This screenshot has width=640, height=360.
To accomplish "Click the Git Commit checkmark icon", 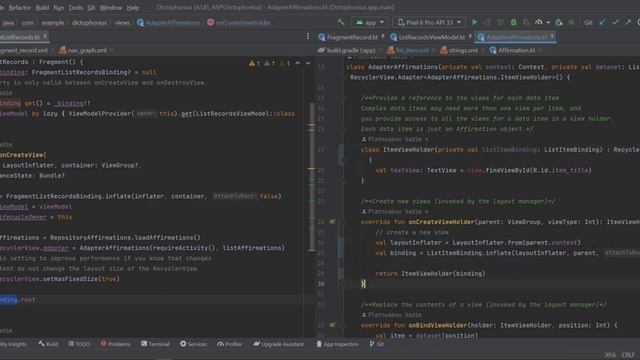I will click(x=616, y=22).
